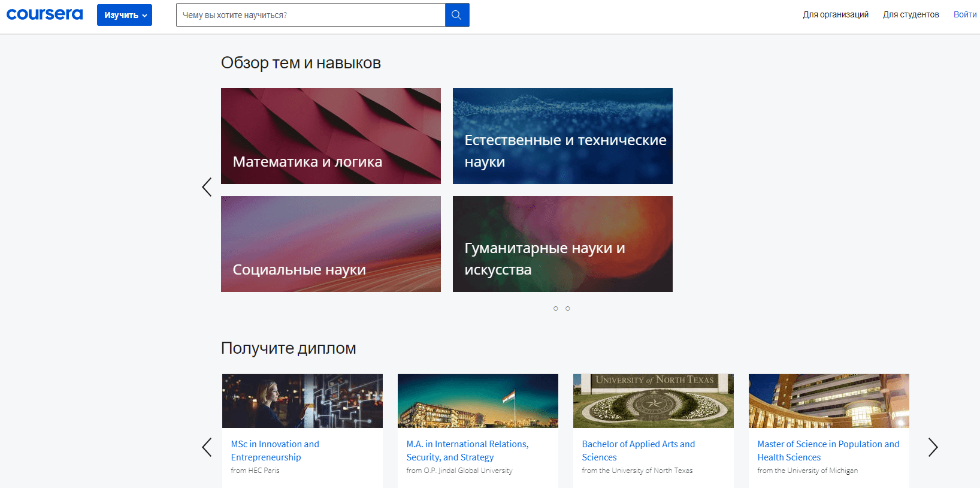Click the Получите диплом heading
Image resolution: width=980 pixels, height=488 pixels.
point(289,348)
